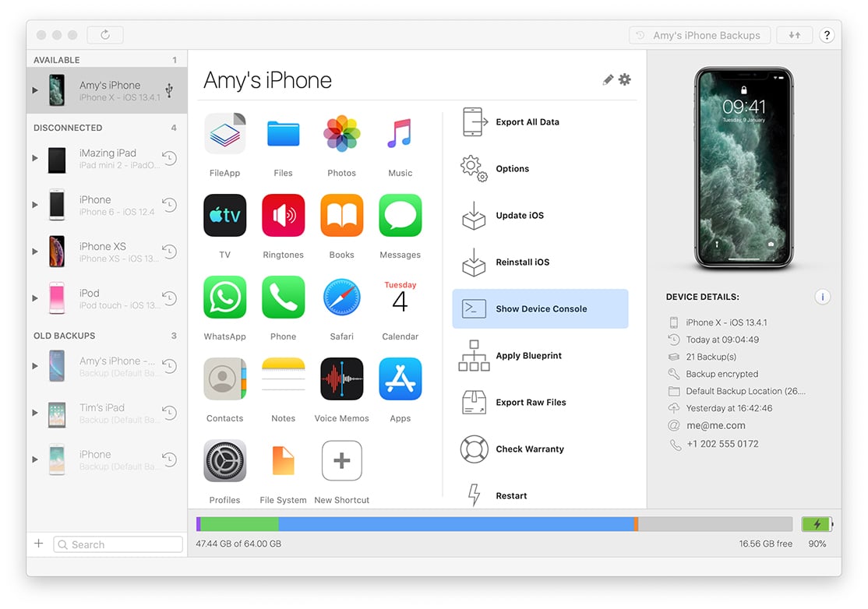Select Tim's iPad backup
This screenshot has height=609, width=868.
(x=107, y=414)
